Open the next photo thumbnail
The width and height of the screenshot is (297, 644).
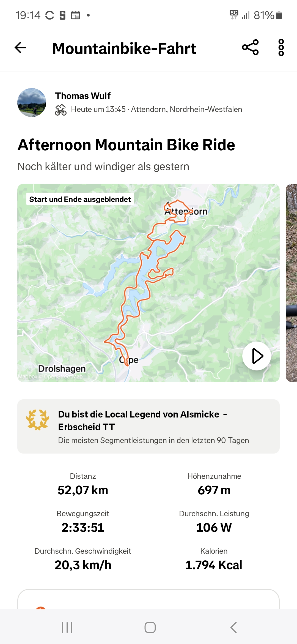tap(291, 283)
